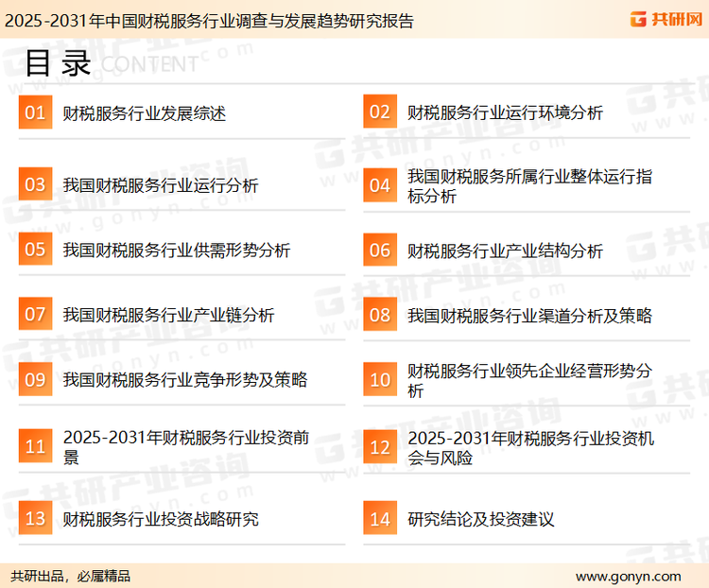Select chapter 我国财税服务行业产业链分析

(x=168, y=315)
